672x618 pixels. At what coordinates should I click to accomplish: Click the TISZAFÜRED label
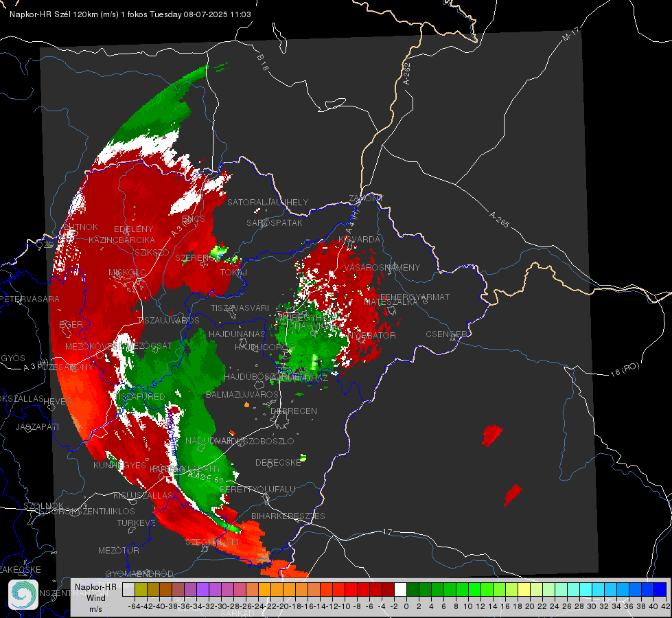pyautogui.click(x=140, y=396)
